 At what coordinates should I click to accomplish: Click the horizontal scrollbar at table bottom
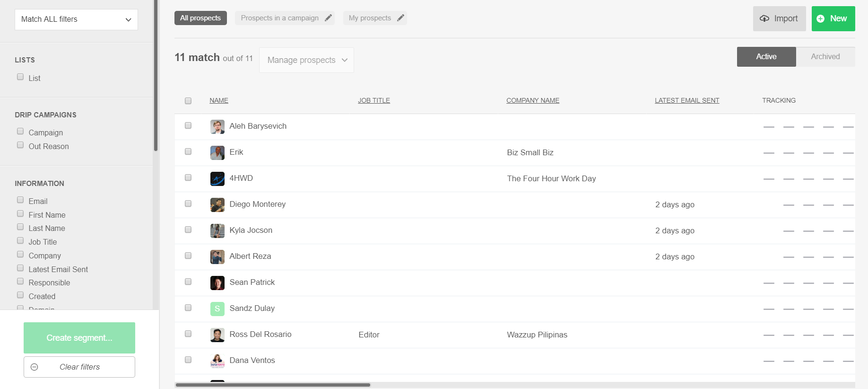[x=273, y=385]
